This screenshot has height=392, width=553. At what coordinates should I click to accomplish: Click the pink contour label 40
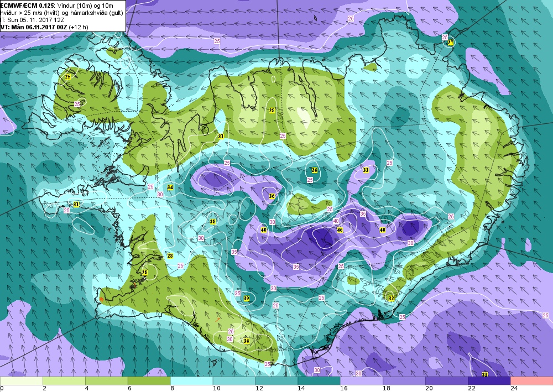pos(336,221)
